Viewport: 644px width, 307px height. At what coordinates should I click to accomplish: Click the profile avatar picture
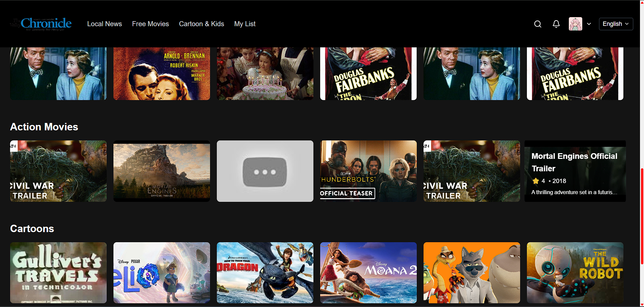(576, 24)
